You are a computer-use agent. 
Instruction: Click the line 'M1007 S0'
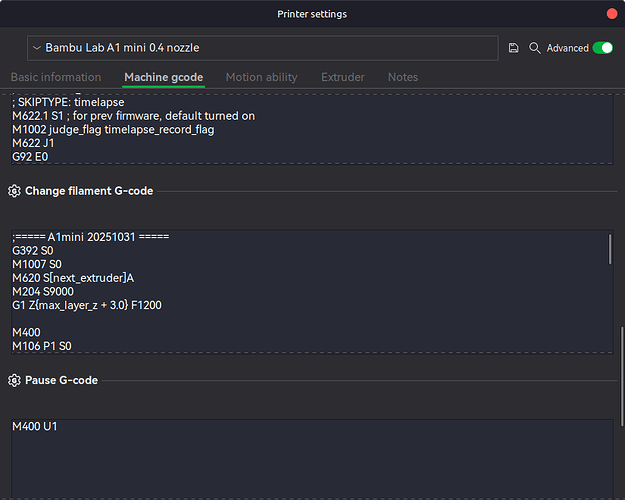point(37,264)
